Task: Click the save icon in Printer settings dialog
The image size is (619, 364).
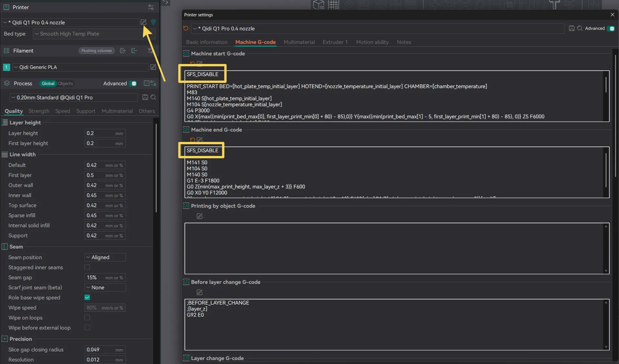Action: click(572, 28)
